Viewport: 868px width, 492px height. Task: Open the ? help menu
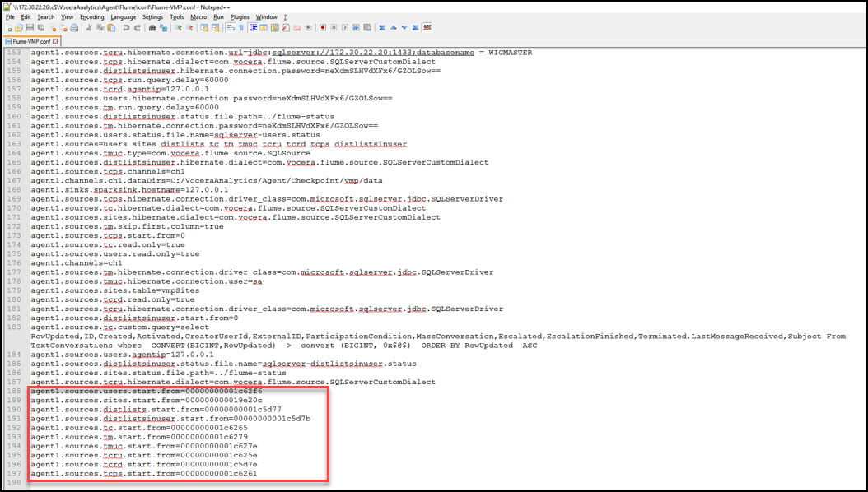tap(285, 17)
